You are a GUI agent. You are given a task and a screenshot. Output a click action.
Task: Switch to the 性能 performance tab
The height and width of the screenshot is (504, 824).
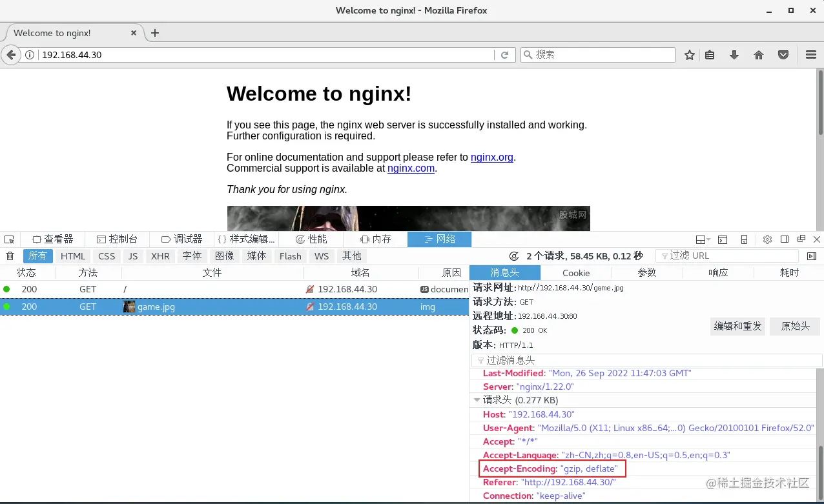pos(311,239)
